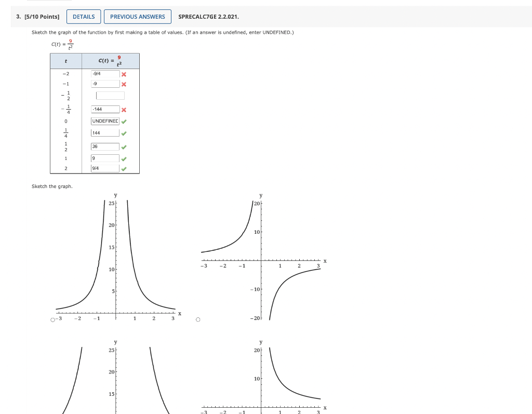Click the red X beside the -144 answer
The height and width of the screenshot is (414, 532).
coord(123,109)
